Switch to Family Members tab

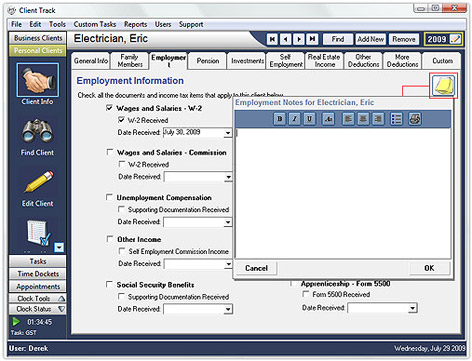pyautogui.click(x=130, y=61)
